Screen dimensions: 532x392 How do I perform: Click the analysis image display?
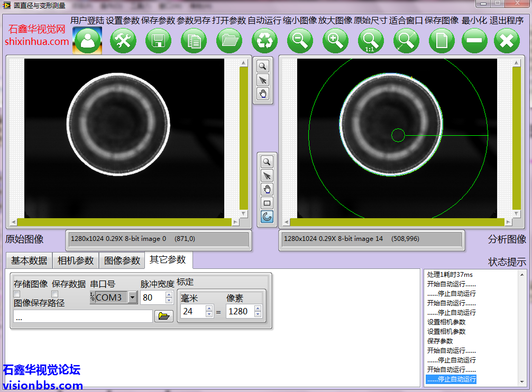point(397,138)
